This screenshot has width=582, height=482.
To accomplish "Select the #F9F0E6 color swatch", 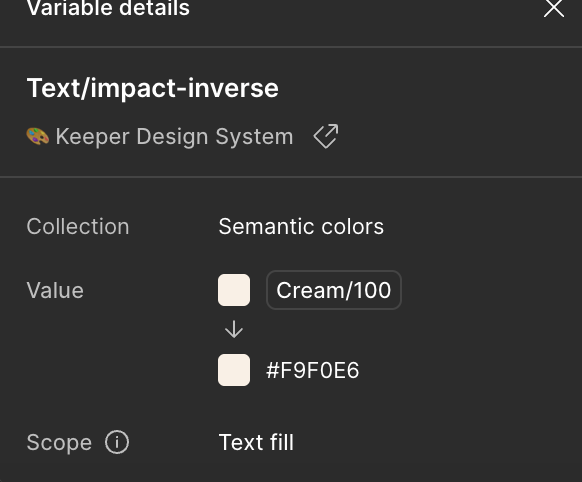I will tap(234, 370).
